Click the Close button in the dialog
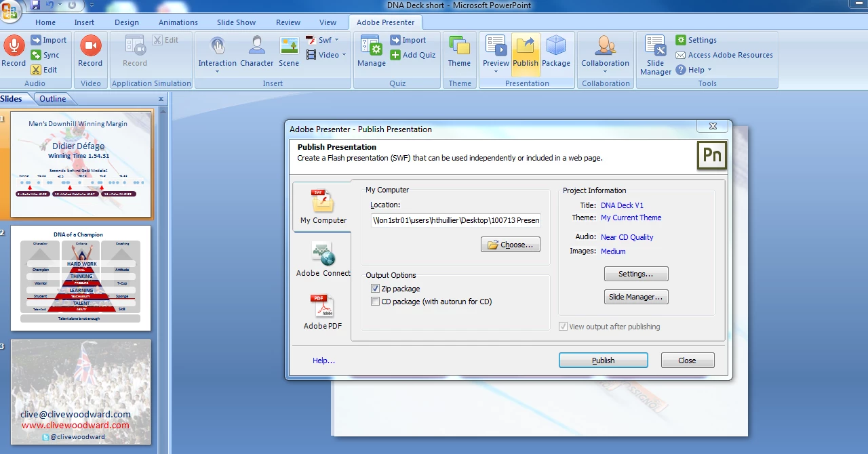The height and width of the screenshot is (454, 868). pyautogui.click(x=688, y=360)
